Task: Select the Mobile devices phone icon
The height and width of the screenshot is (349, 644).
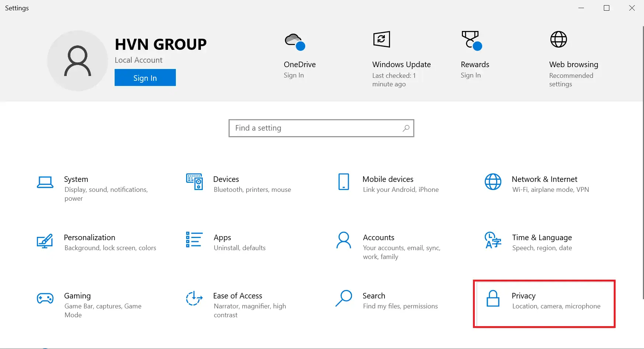Action: tap(344, 182)
